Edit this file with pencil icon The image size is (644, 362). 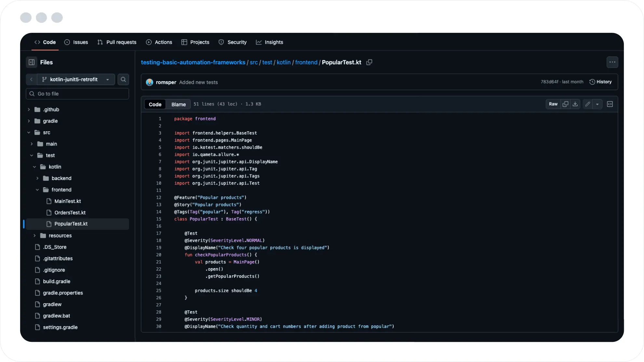(587, 104)
